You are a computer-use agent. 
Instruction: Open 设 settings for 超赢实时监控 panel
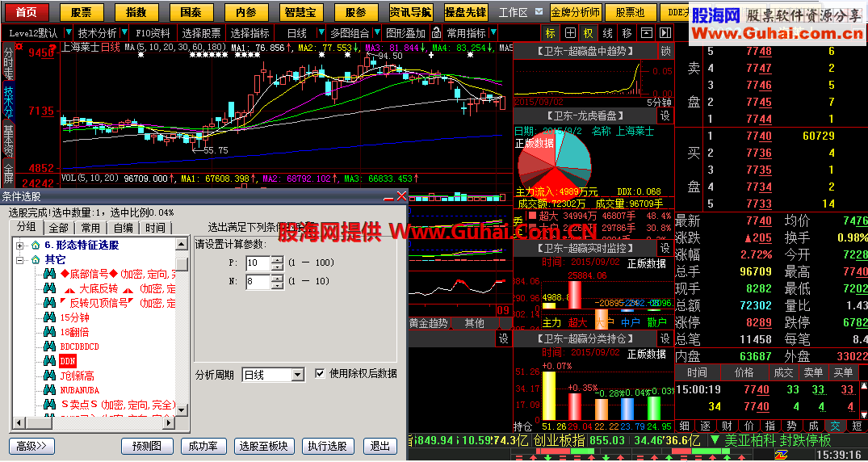tap(665, 248)
